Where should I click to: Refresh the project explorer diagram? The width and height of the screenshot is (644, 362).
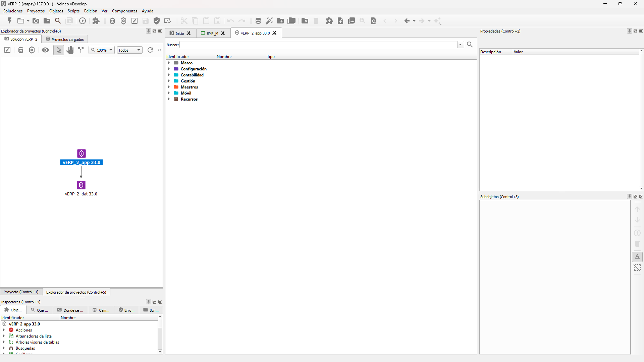click(150, 50)
